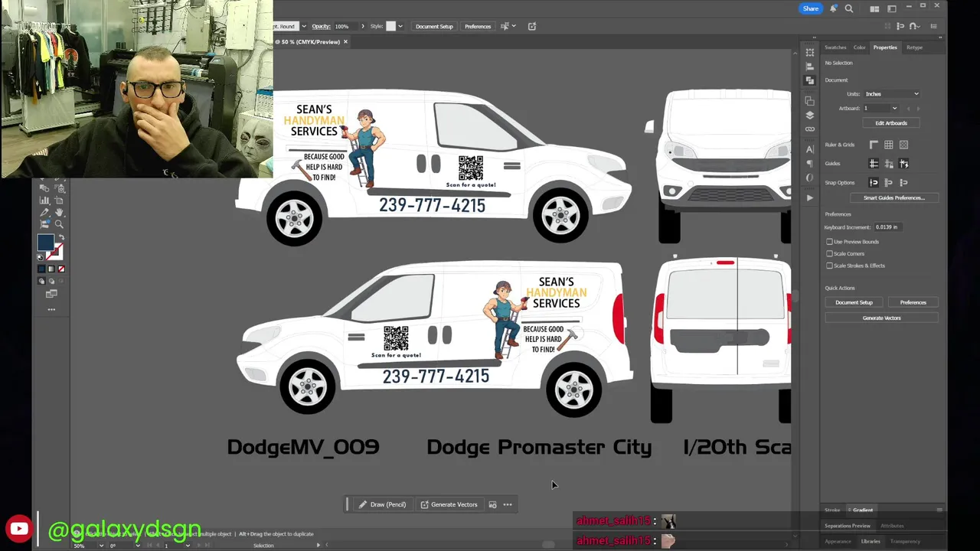Click Draw (Pencil) in contextual bar

pyautogui.click(x=382, y=504)
